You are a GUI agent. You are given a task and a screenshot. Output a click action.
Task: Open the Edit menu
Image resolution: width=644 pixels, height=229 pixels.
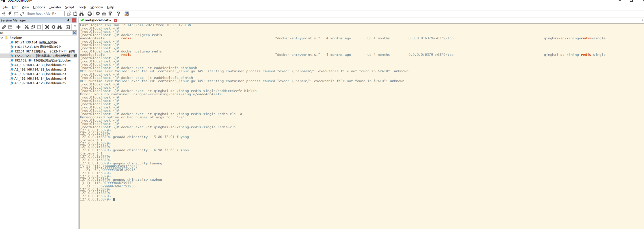[15, 7]
